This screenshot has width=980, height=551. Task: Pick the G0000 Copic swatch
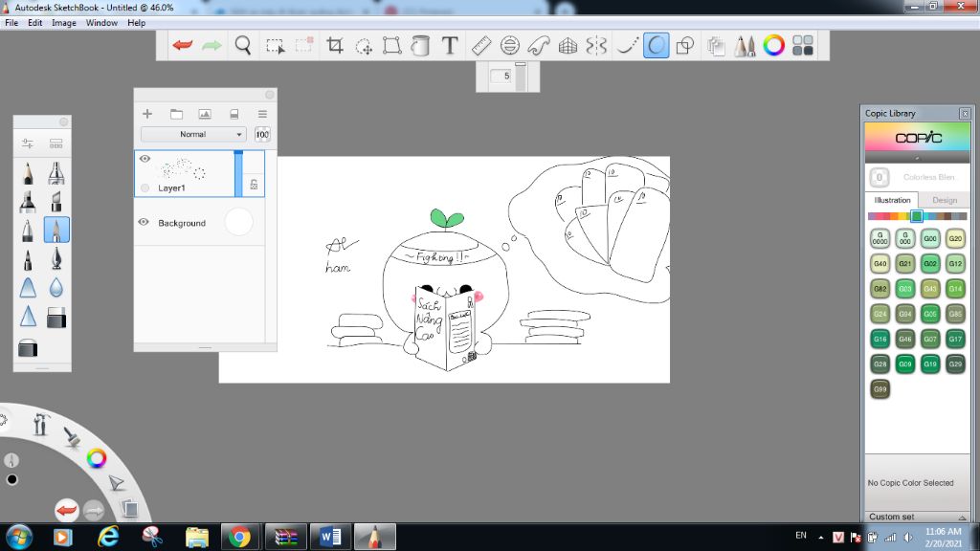pos(880,238)
